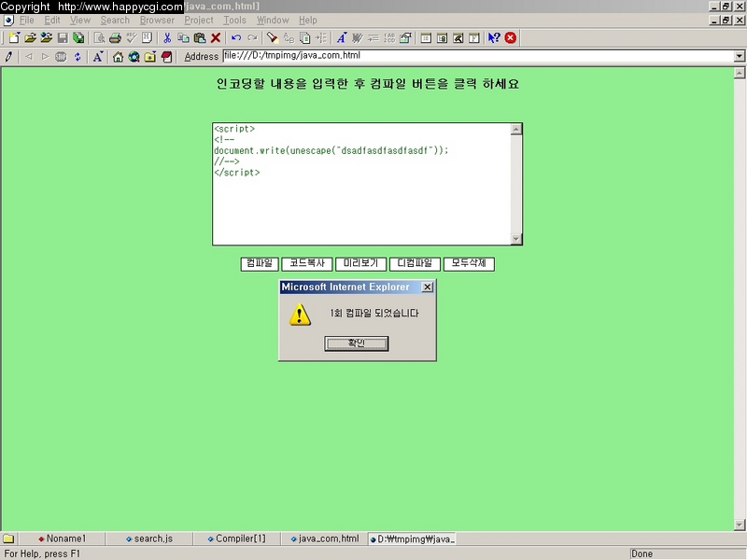Click the Replace icon

coord(289,38)
